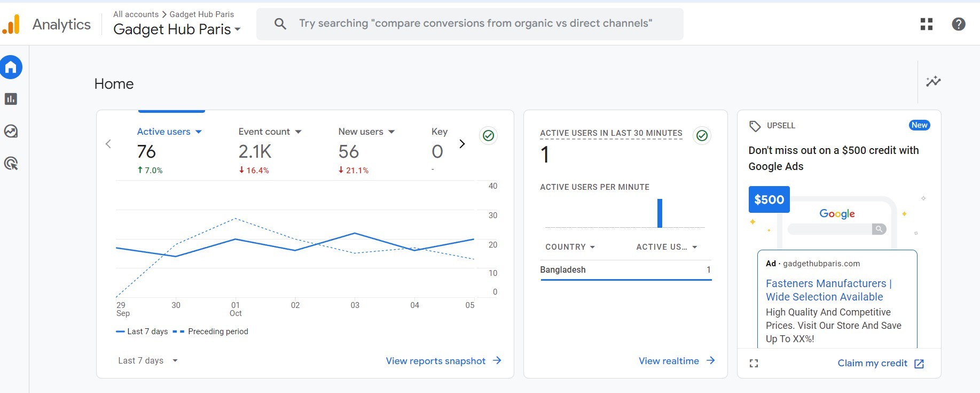Viewport: 980px width, 393px height.
Task: Switch to the Event count metric tab
Action: 270,132
